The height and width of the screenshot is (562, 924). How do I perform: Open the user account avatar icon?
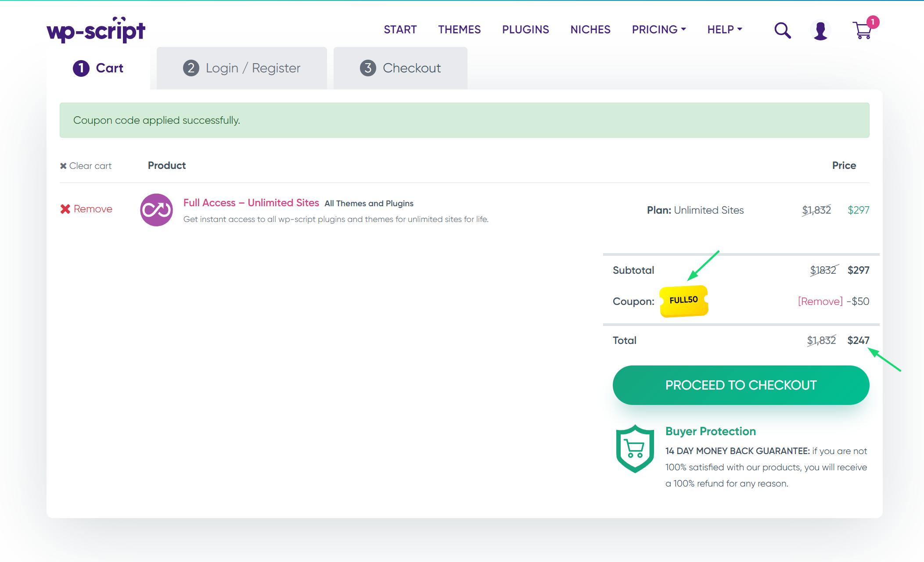tap(820, 30)
